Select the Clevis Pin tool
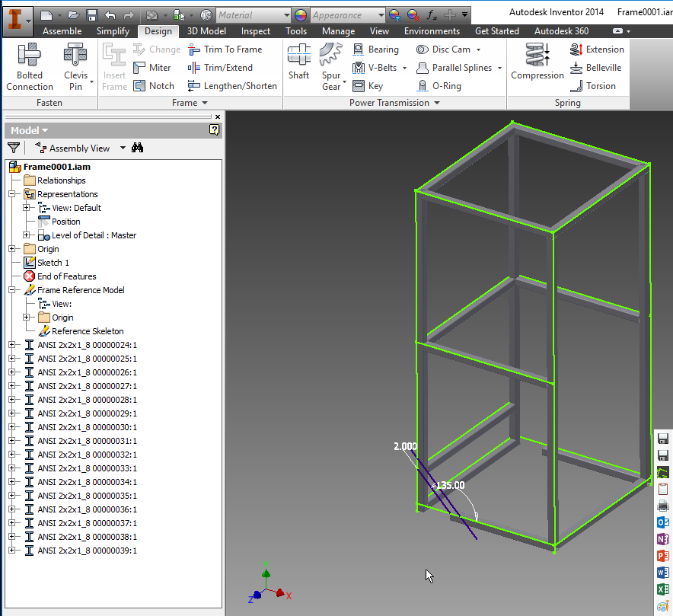The height and width of the screenshot is (616, 673). point(76,61)
